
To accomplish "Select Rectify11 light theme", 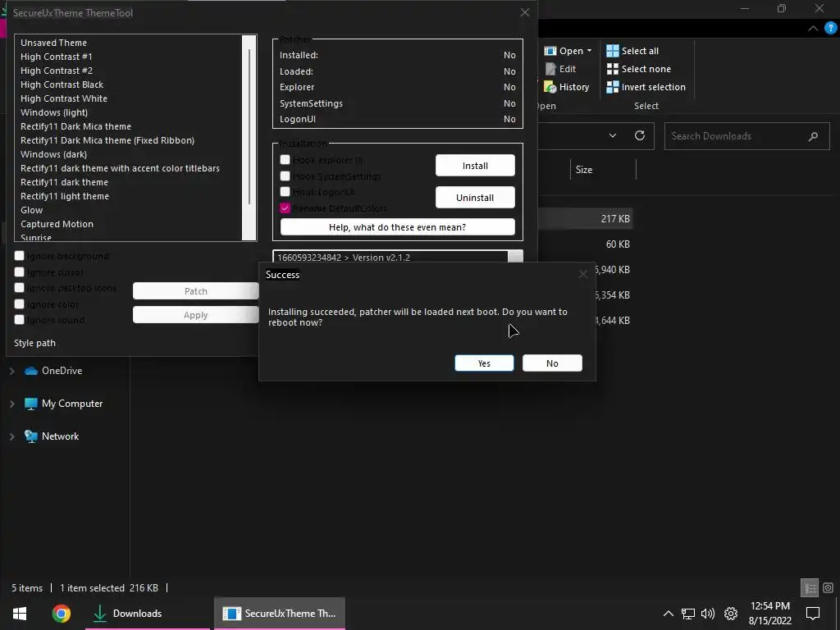I will tap(64, 196).
